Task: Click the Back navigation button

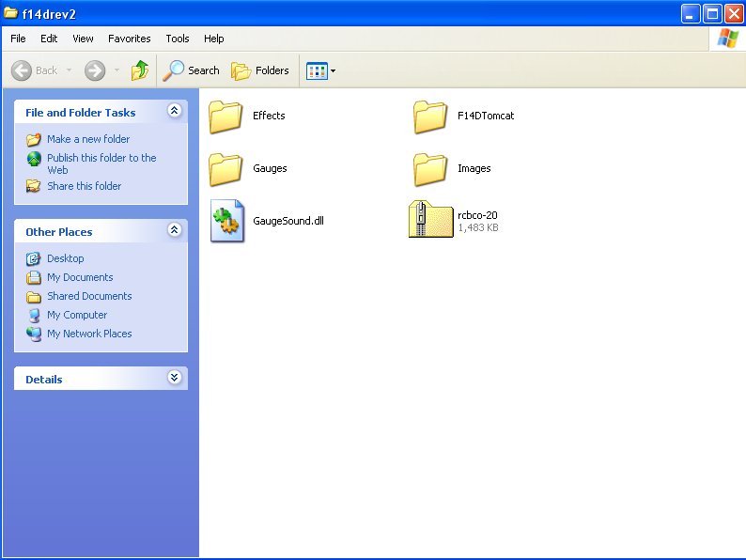Action: click(35, 70)
